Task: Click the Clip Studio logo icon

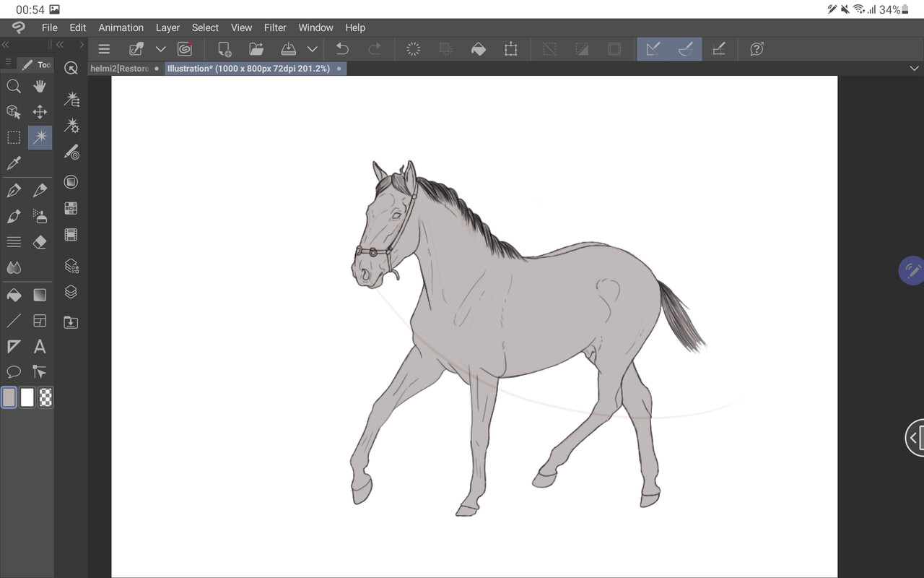Action: (18, 27)
